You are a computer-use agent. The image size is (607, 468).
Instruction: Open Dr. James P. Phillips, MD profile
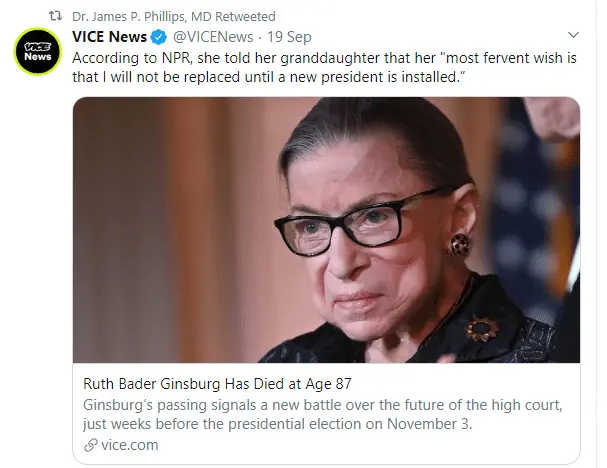click(x=147, y=17)
